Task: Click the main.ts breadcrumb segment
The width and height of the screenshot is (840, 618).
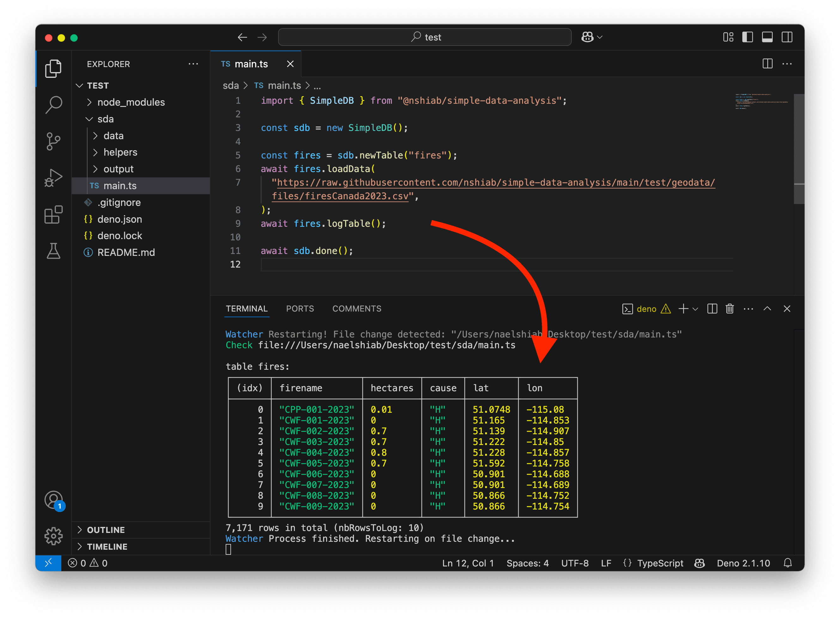Action: 284,86
